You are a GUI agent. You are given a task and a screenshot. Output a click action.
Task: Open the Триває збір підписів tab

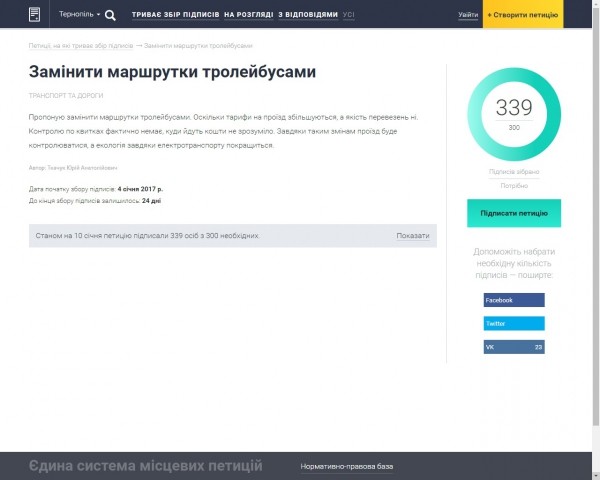point(176,15)
